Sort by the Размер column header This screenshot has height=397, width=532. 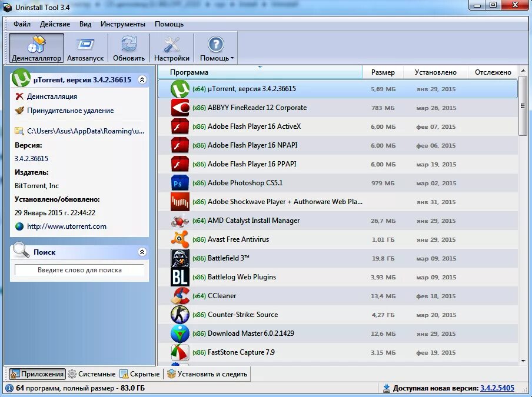(383, 72)
